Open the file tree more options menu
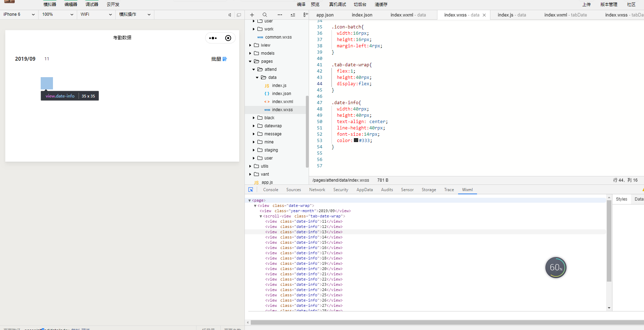The image size is (644, 330). (280, 15)
